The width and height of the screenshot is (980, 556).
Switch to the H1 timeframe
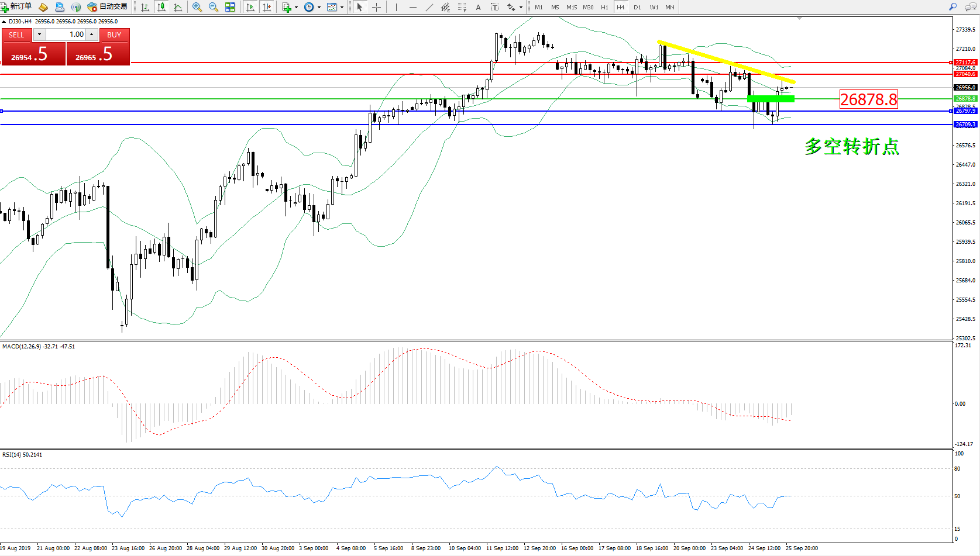point(604,7)
